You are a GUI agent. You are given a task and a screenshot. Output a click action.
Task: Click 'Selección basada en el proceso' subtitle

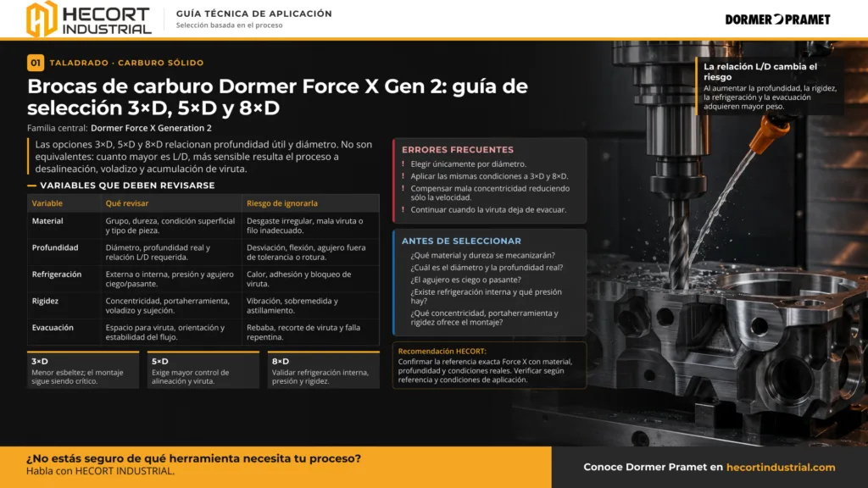click(x=229, y=25)
